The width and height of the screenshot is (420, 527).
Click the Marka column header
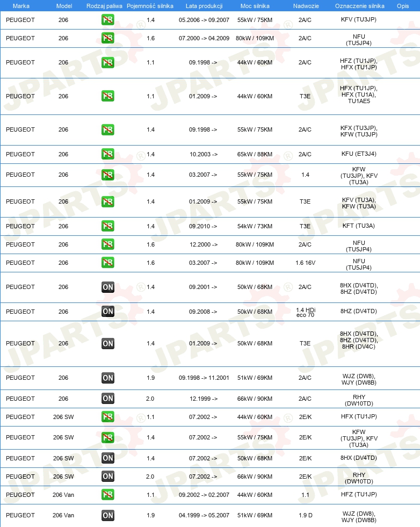pyautogui.click(x=21, y=6)
